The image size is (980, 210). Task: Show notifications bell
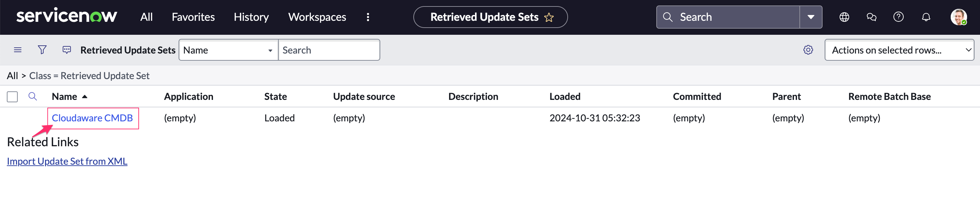[x=926, y=17]
